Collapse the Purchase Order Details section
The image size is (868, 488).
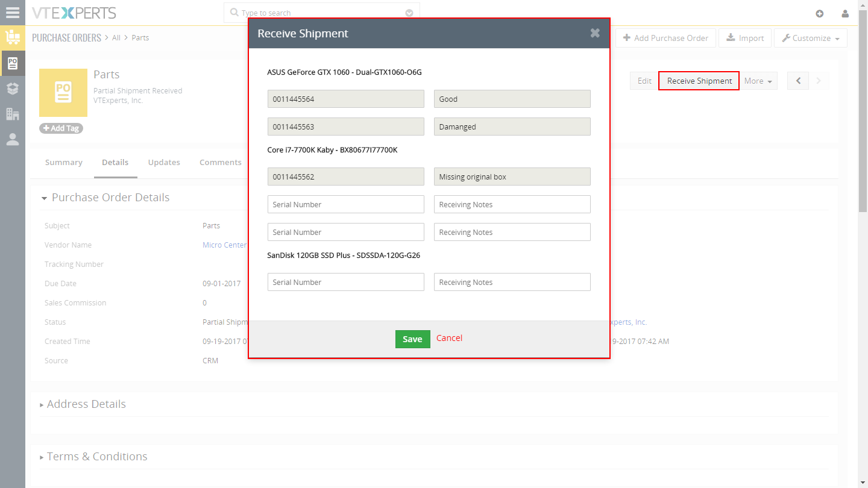point(44,198)
